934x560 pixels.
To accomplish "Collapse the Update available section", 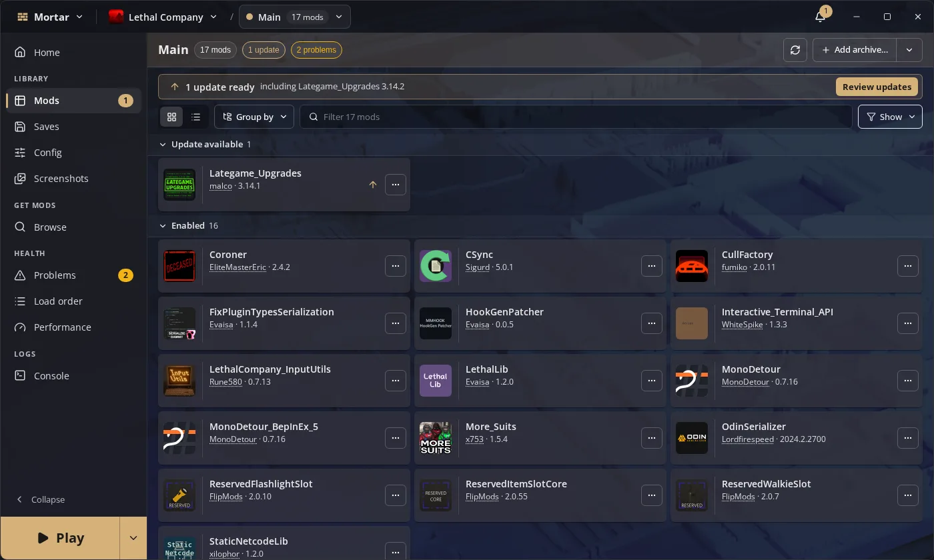I will coord(162,144).
